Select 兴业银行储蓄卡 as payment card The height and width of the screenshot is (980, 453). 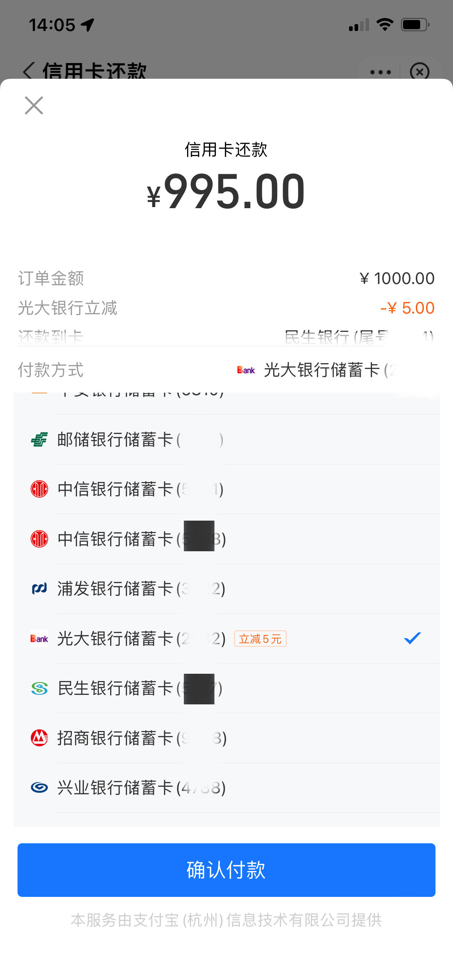click(x=226, y=787)
